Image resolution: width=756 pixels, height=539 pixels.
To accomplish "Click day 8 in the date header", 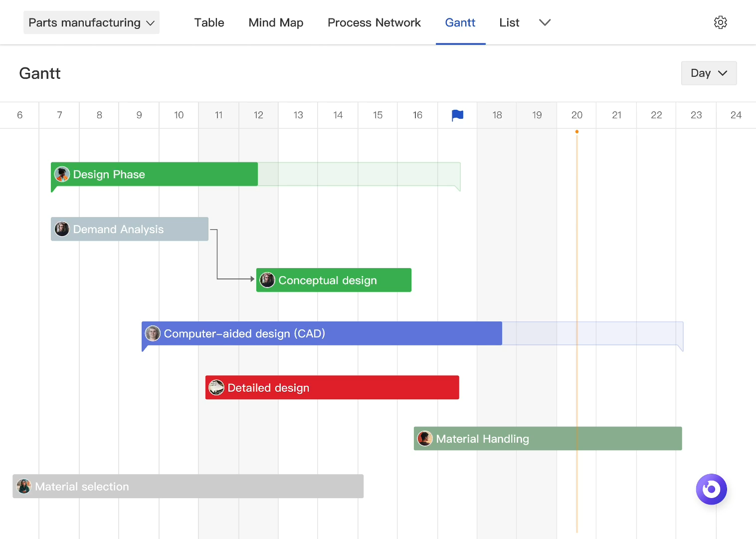I will coord(99,115).
